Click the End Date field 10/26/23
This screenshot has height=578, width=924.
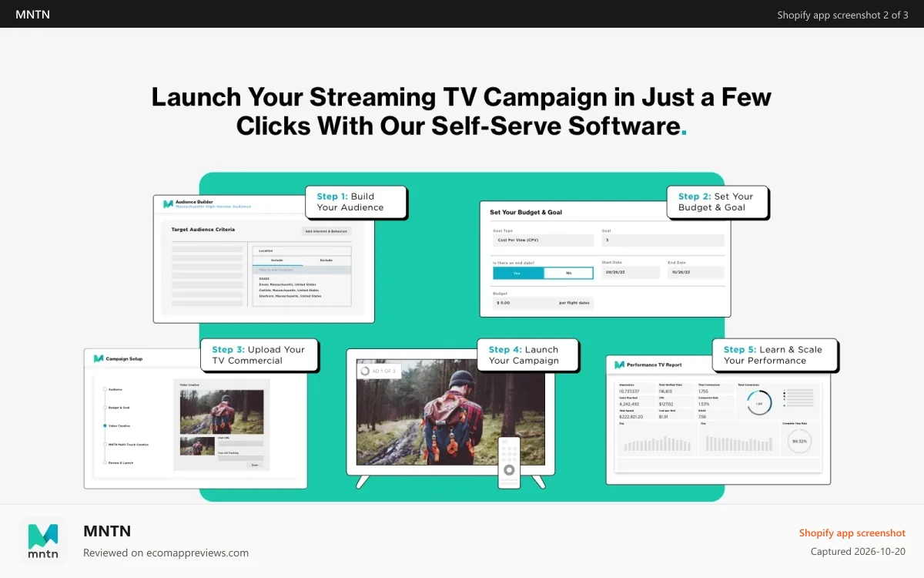pos(696,272)
